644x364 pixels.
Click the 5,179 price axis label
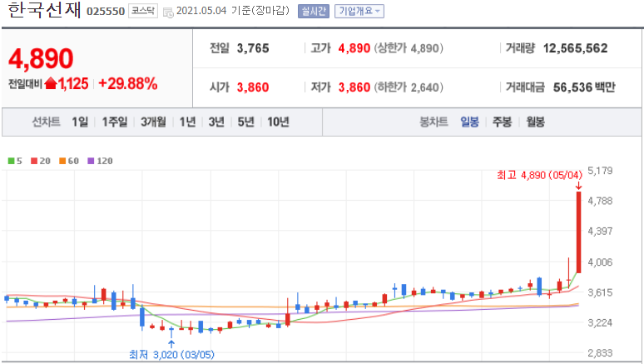(600, 171)
